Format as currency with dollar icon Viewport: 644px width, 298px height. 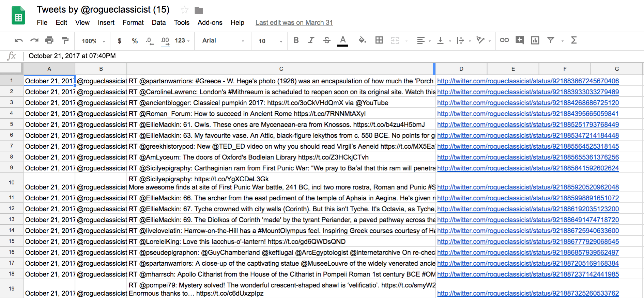pyautogui.click(x=119, y=41)
